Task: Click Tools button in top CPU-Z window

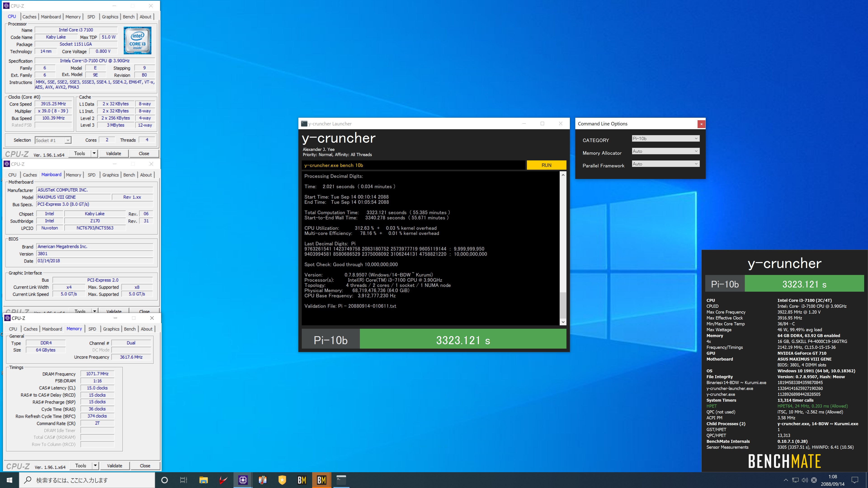Action: [x=80, y=153]
